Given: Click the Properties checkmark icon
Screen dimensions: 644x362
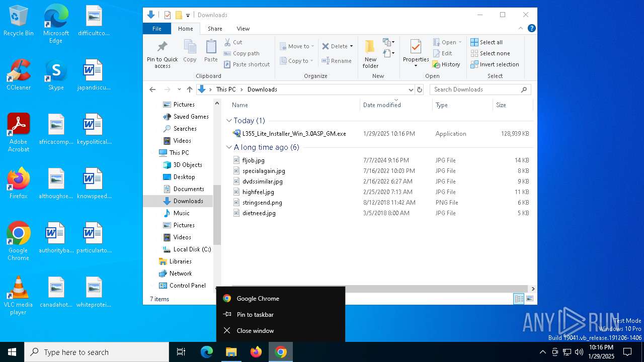Looking at the screenshot, I should (x=416, y=47).
